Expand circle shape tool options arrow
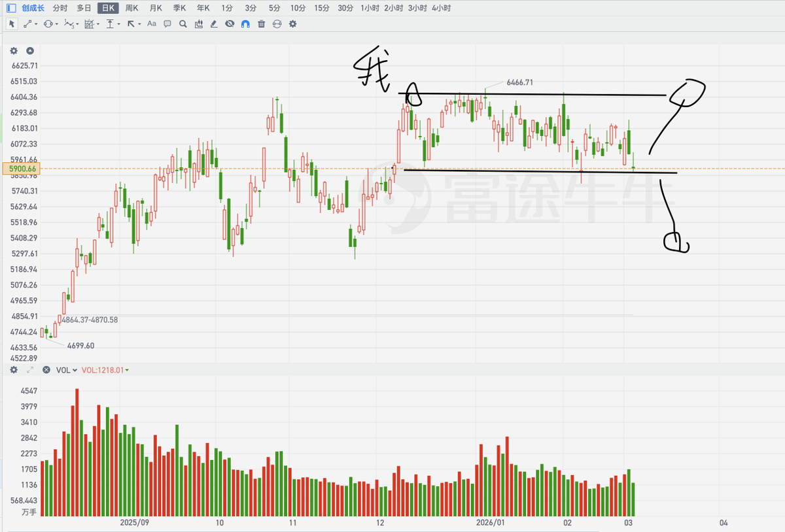This screenshot has height=532, width=785. coord(57,24)
